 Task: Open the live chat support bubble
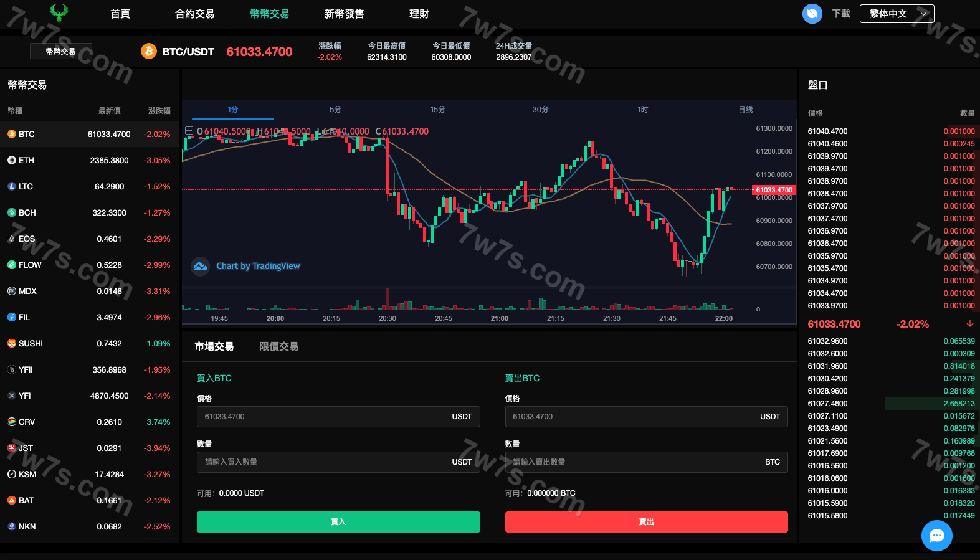(x=936, y=535)
